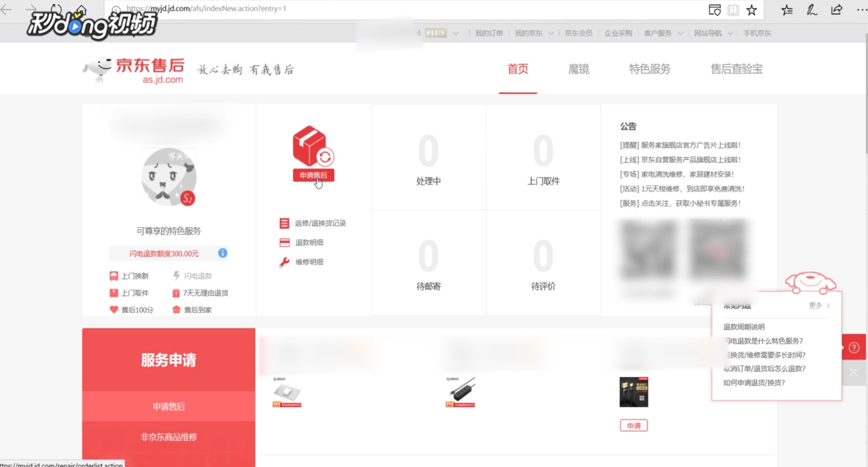Open the 1元天梭维修 announcement
868x467 pixels.
(682, 188)
